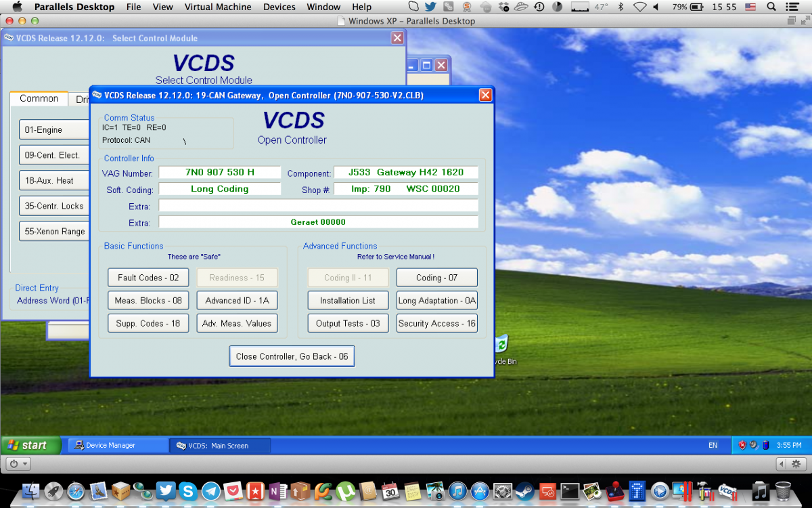Screen dimensions: 812x508
Task: Launch Steam from the Dock
Action: coord(524,491)
